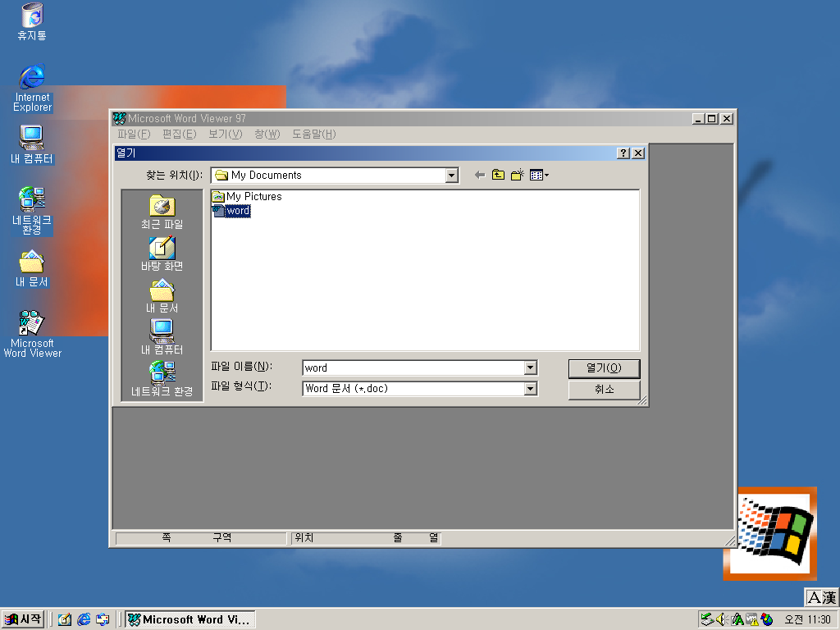This screenshot has height=630, width=840.
Task: Click the help question mark in the Open dialog
Action: pos(623,153)
